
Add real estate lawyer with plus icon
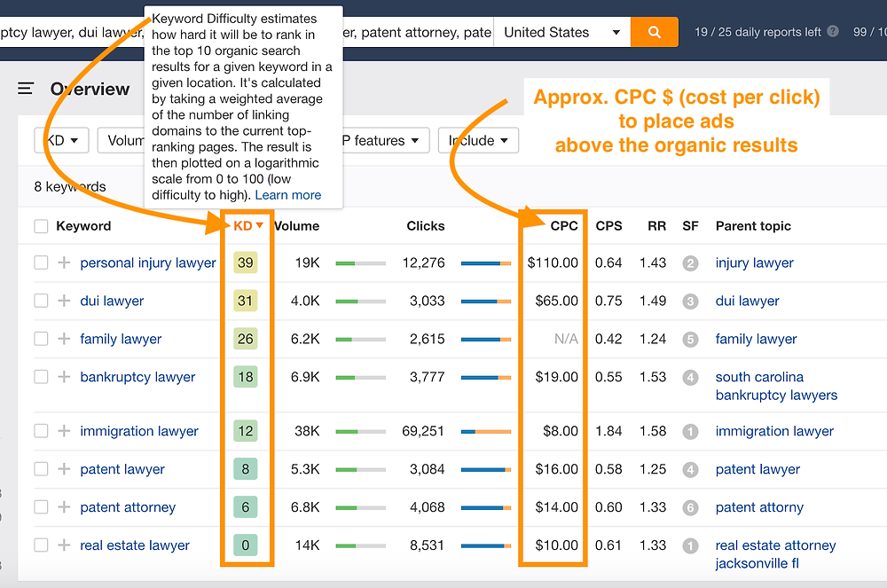point(64,545)
